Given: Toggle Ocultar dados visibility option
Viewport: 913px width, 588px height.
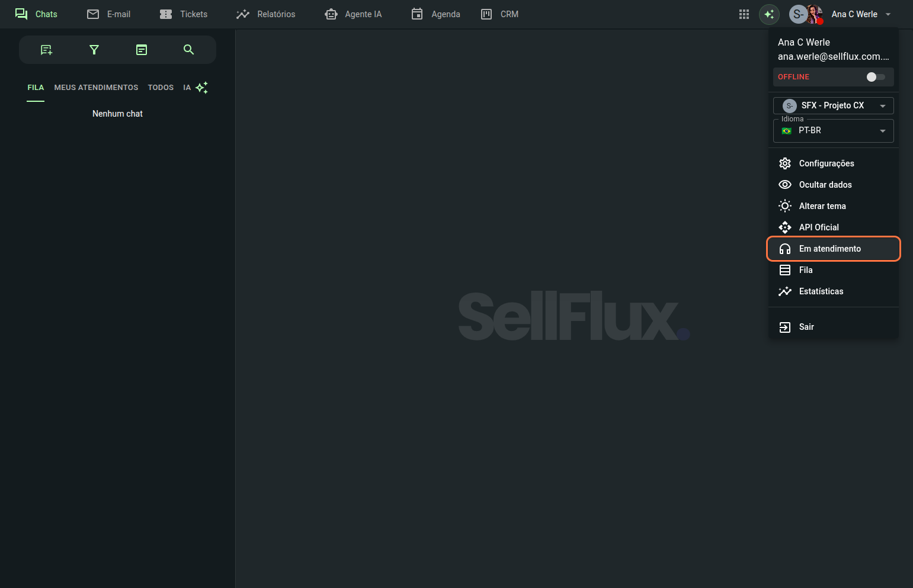Looking at the screenshot, I should pyautogui.click(x=825, y=185).
